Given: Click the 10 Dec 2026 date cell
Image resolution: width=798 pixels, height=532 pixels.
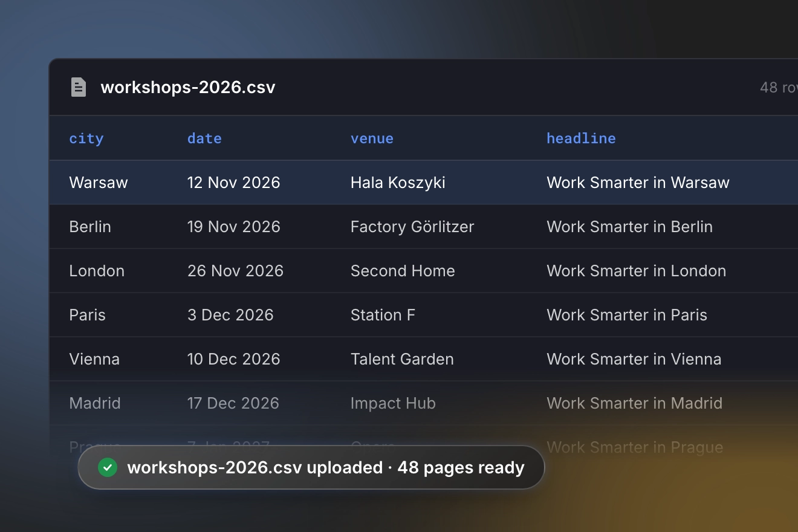Looking at the screenshot, I should click(x=233, y=359).
